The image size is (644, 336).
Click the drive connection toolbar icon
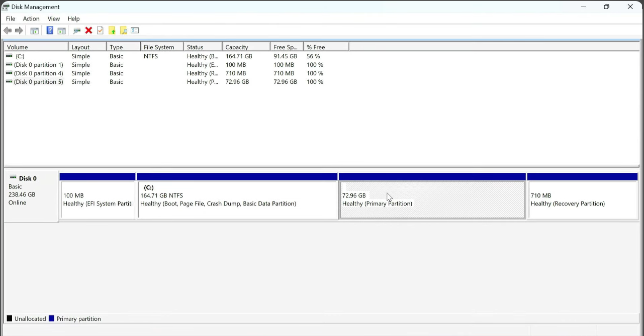[77, 31]
